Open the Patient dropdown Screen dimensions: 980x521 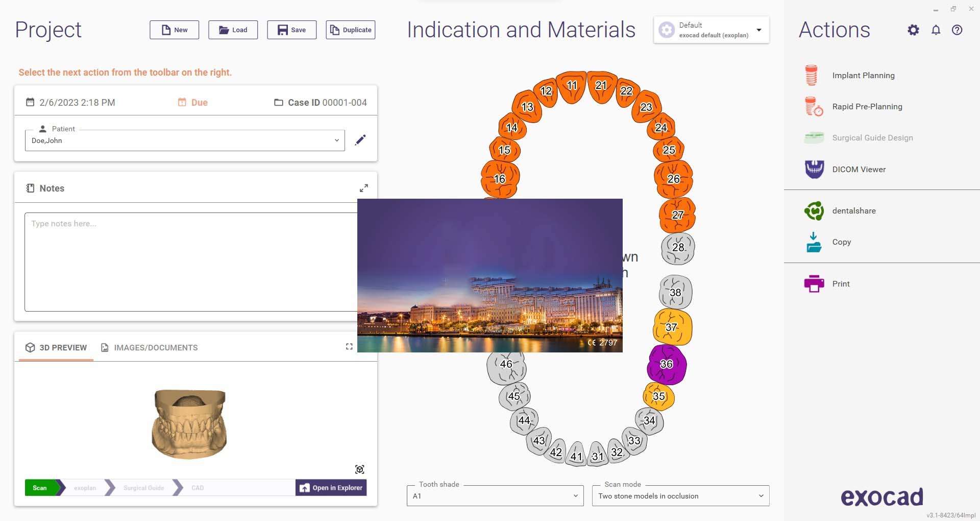[x=184, y=140]
